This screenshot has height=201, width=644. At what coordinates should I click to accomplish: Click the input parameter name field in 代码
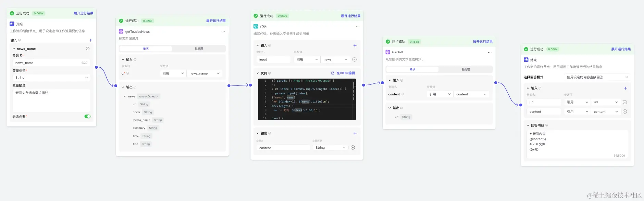click(x=274, y=59)
